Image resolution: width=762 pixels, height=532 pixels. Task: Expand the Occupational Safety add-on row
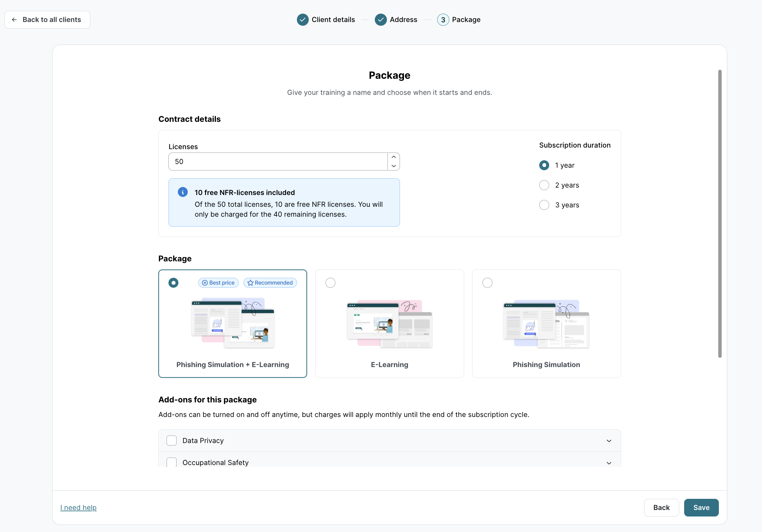point(609,463)
